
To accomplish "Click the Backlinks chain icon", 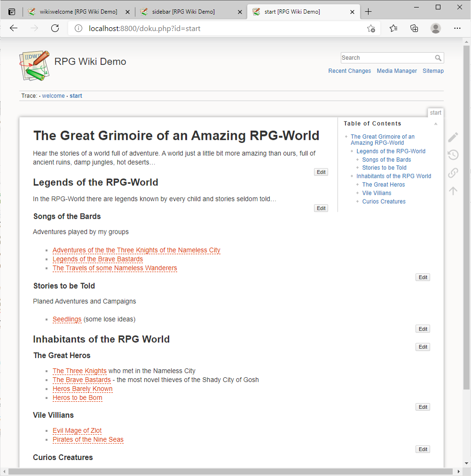I will click(x=453, y=173).
